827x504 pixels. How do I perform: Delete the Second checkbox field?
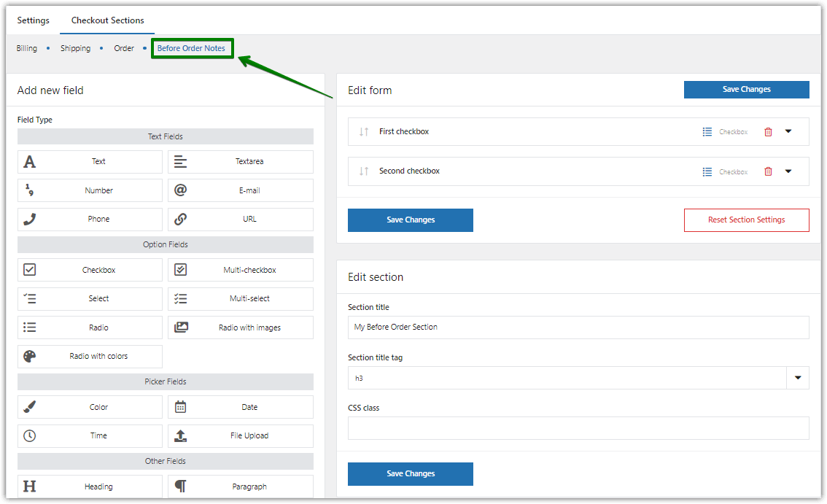click(768, 171)
